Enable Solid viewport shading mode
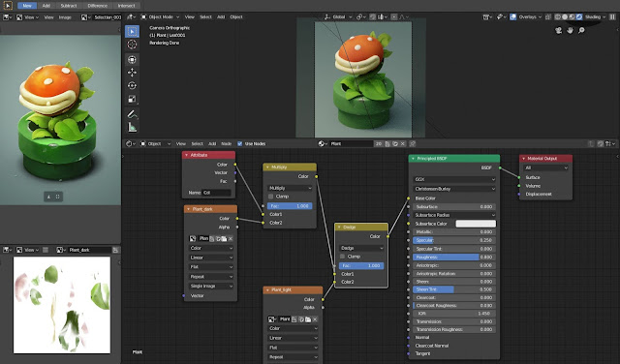 coord(565,17)
